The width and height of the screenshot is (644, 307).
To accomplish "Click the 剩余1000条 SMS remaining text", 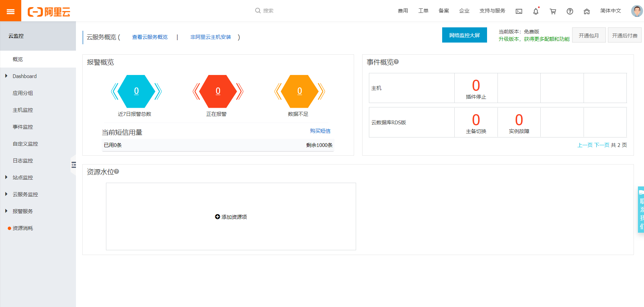I will [319, 145].
